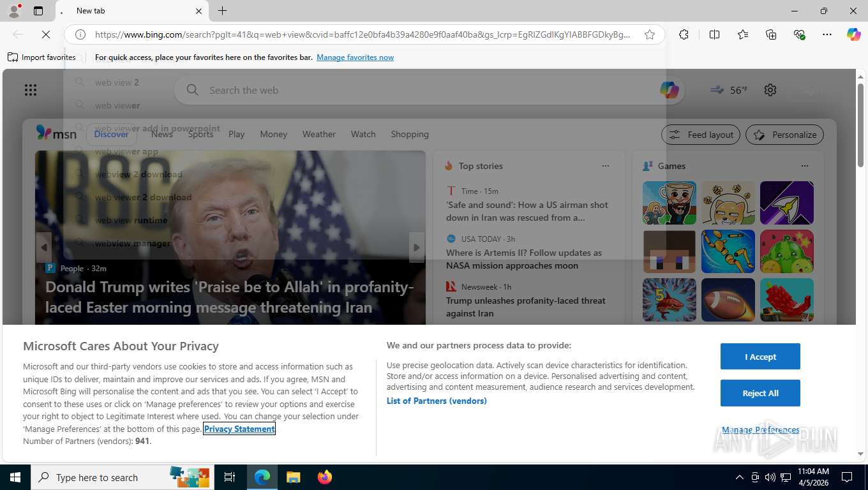
Task: Show previous story in carousel
Action: point(43,248)
